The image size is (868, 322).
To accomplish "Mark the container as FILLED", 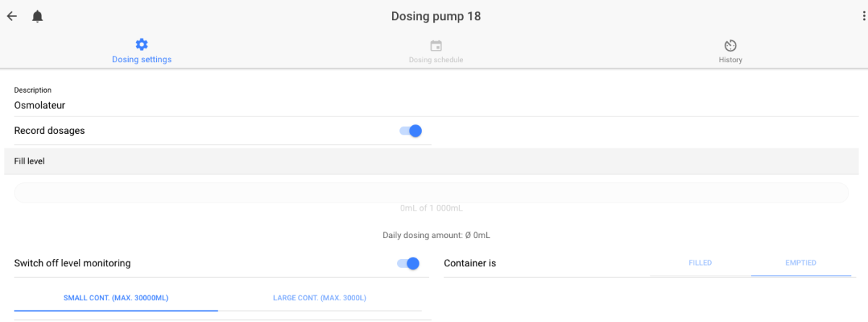I will pyautogui.click(x=700, y=263).
